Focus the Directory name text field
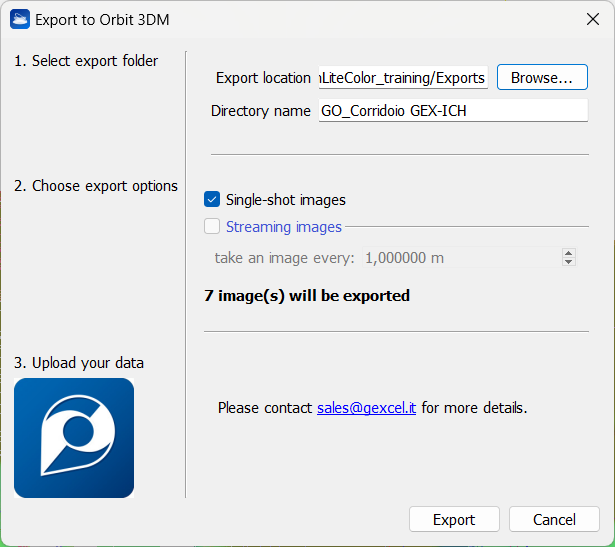Screen dimensions: 615x547 click(452, 111)
